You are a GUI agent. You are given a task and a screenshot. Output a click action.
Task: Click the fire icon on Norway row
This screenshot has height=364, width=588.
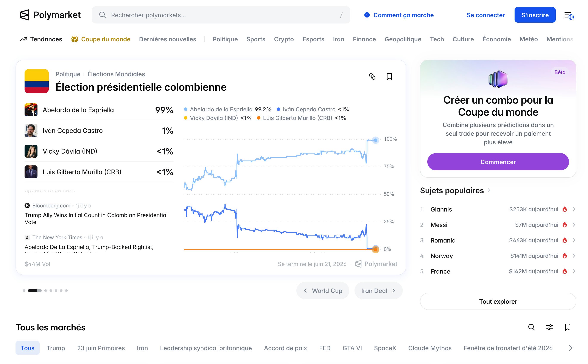[565, 256]
